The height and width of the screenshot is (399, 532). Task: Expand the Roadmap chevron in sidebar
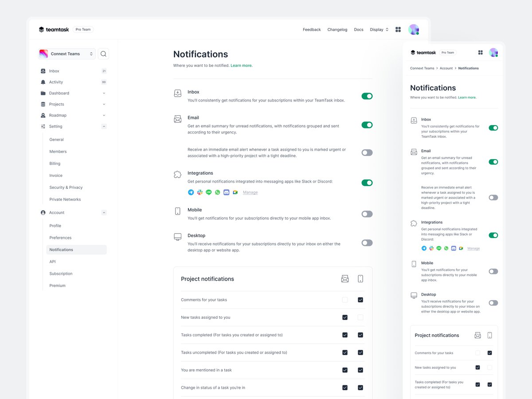[x=104, y=115]
